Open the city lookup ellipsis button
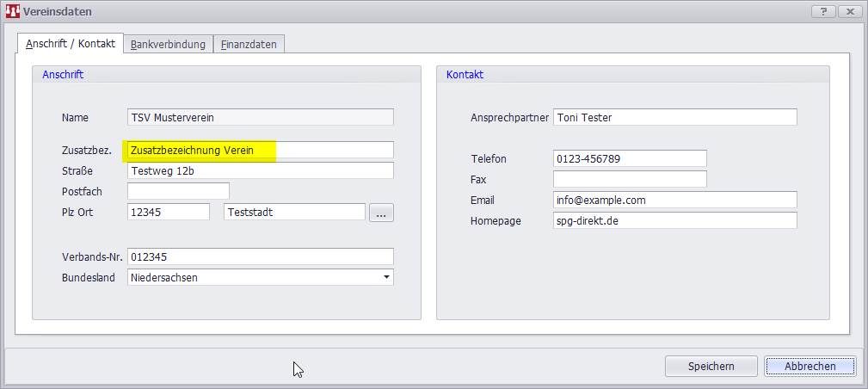868x389 pixels. tap(381, 213)
